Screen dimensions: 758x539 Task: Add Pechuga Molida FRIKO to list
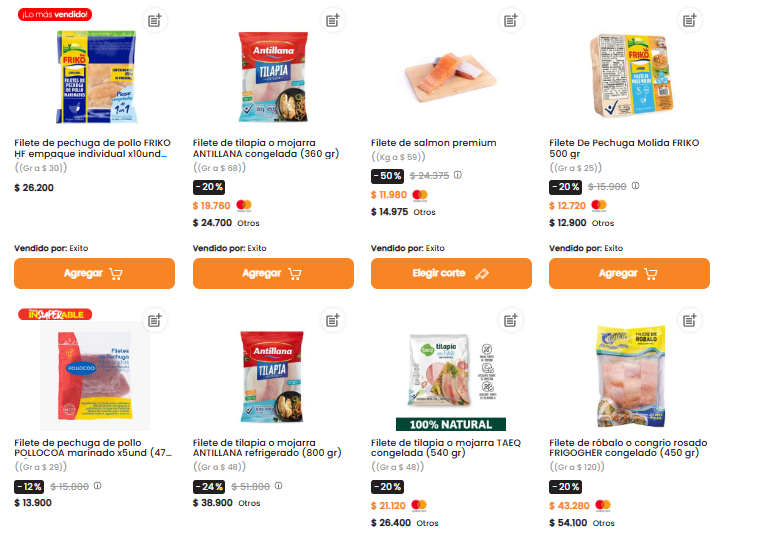(689, 20)
